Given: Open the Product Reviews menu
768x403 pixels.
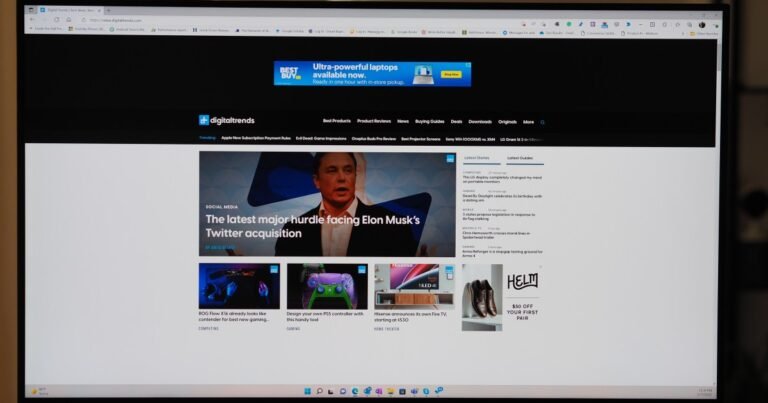Looking at the screenshot, I should 374,121.
